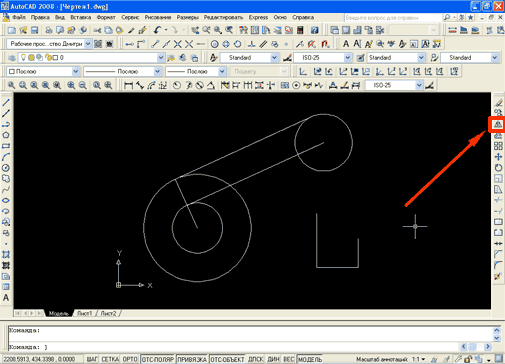Select the Polygon drawing tool
Viewport: 505px width, 364px height.
pos(6,135)
